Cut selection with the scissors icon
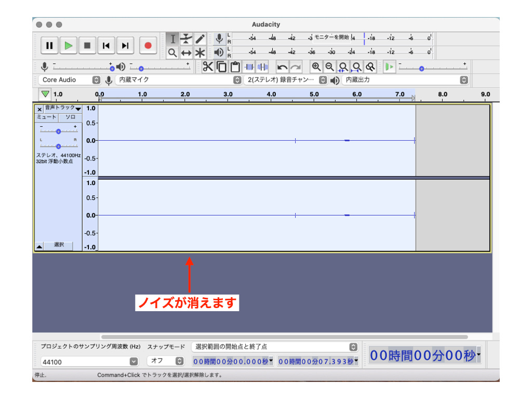The image size is (532, 399). click(208, 67)
